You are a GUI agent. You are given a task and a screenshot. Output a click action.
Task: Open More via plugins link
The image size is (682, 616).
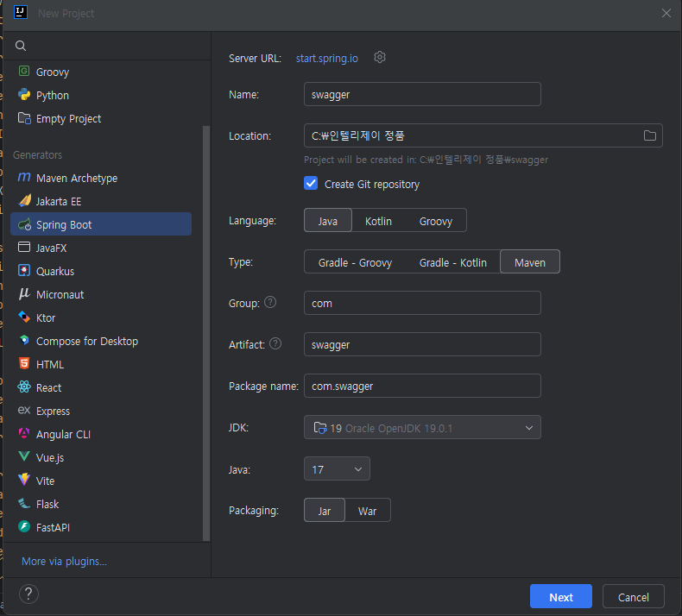click(x=65, y=562)
